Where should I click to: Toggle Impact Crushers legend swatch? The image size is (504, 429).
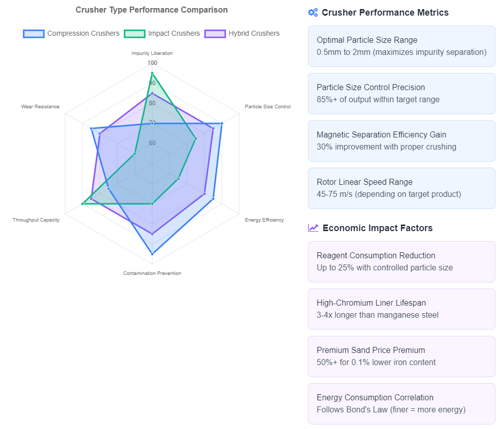(x=135, y=34)
